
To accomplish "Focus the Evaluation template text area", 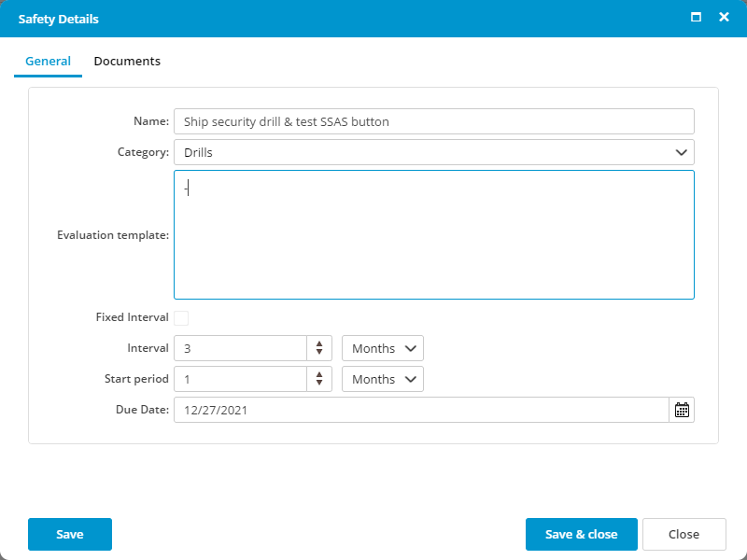I will [433, 234].
